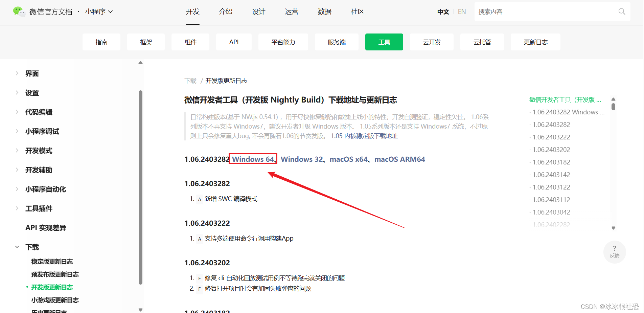Expand the 开发辅助 sidebar section

pyautogui.click(x=39, y=170)
